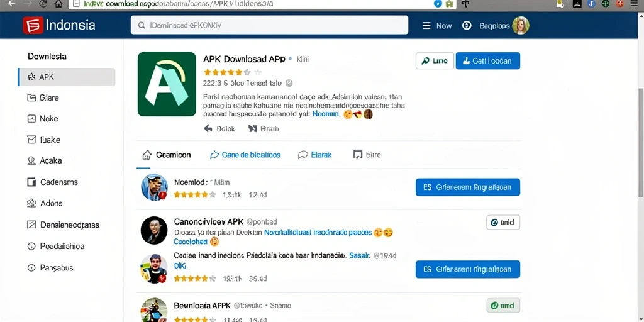Open Acaka sidebar entry

[45, 160]
